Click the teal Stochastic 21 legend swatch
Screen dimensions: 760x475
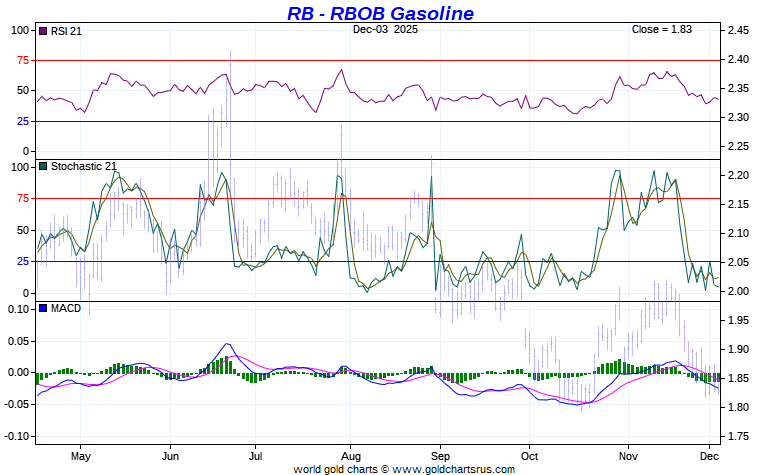42,166
